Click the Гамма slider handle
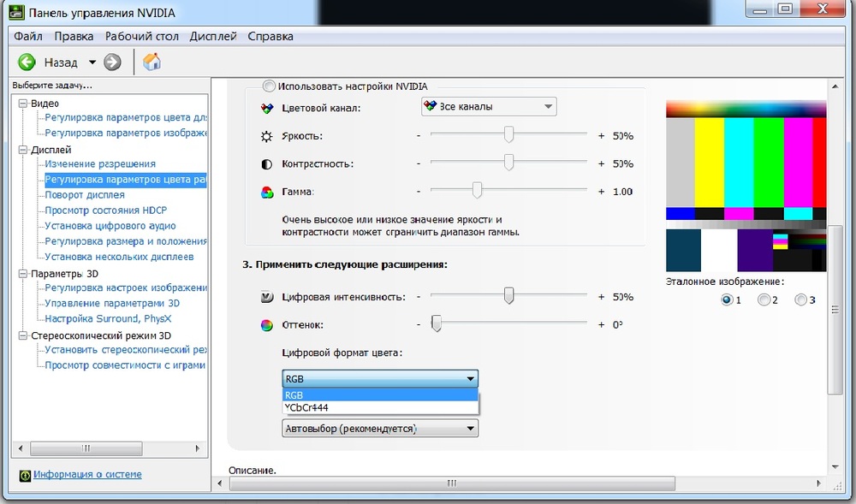 click(x=477, y=190)
